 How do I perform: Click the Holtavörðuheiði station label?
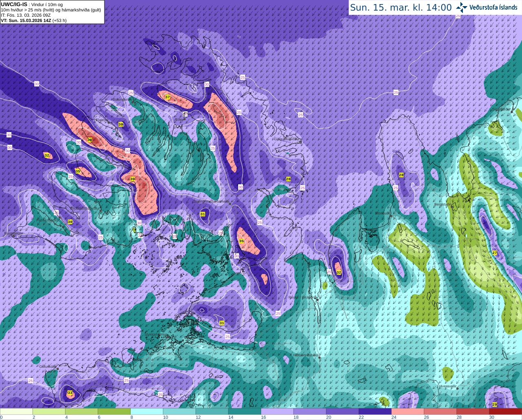point(305,355)
